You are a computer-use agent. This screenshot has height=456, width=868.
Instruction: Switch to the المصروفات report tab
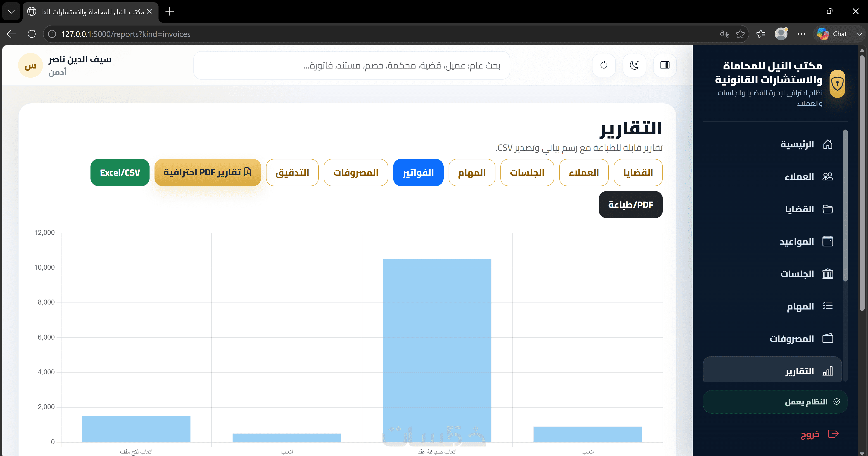[x=356, y=172]
